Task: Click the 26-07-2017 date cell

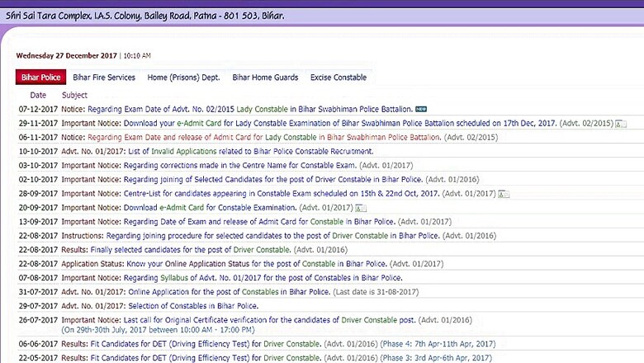Action: tap(38, 320)
